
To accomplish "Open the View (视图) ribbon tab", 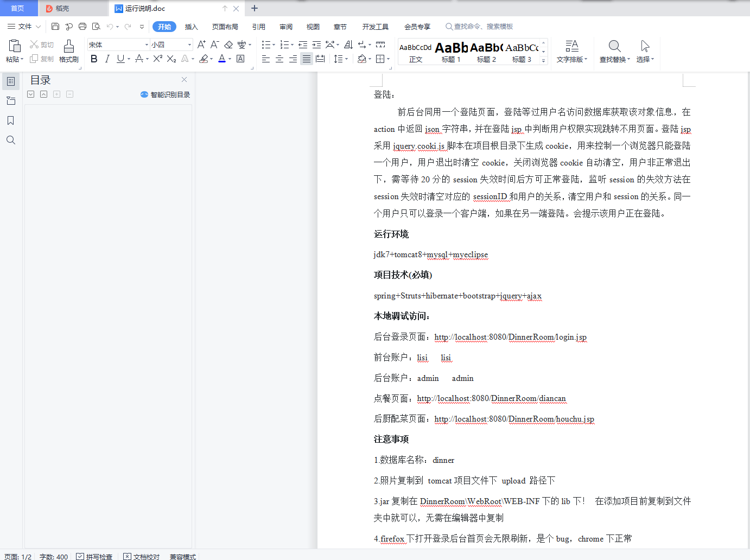I will click(x=313, y=27).
